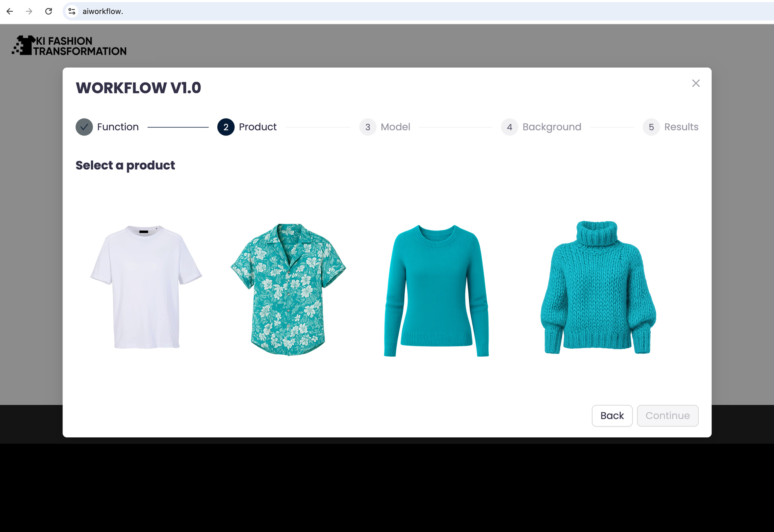774x532 pixels.
Task: Click the KI Fashion Transformation logo
Action: 69,46
